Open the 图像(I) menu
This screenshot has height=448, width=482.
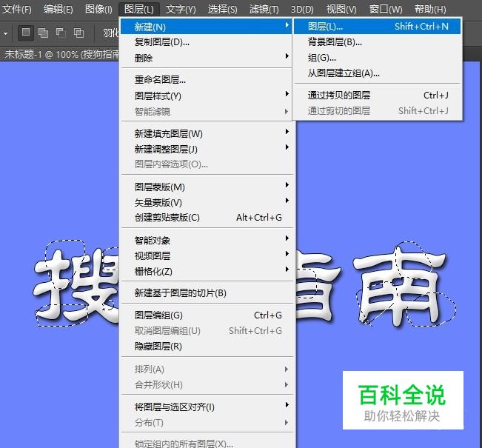(x=98, y=9)
